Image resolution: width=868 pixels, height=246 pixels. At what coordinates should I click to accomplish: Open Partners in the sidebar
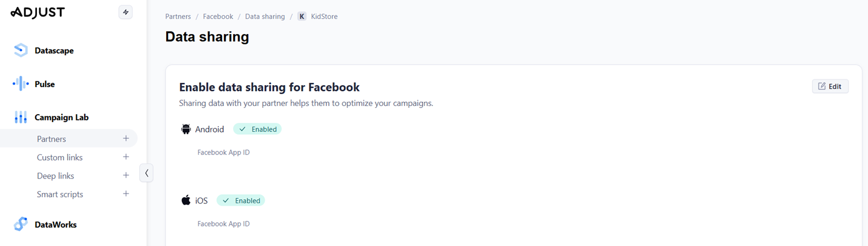click(51, 139)
